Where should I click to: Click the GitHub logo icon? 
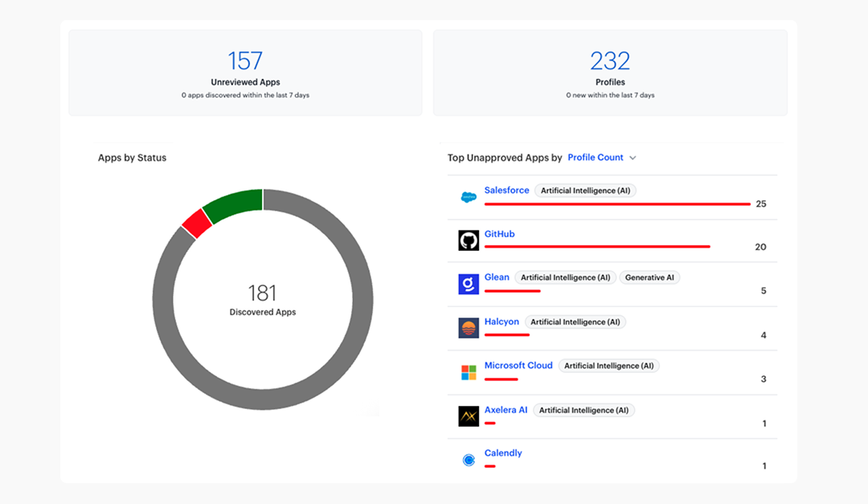(469, 239)
